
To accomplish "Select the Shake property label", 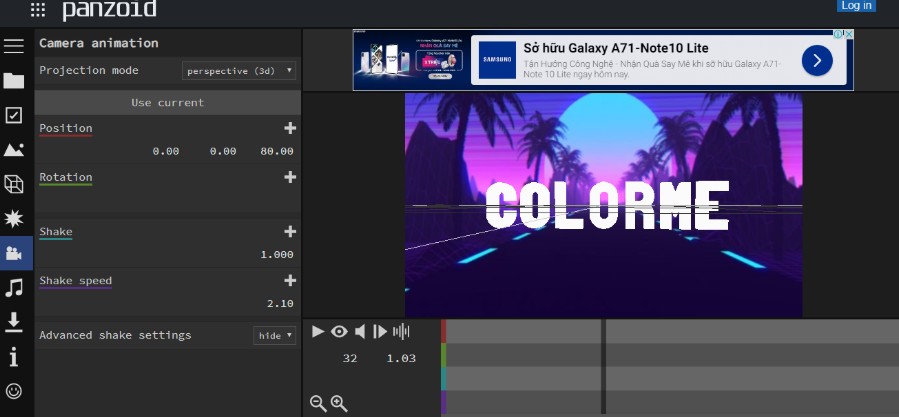I will pyautogui.click(x=56, y=231).
